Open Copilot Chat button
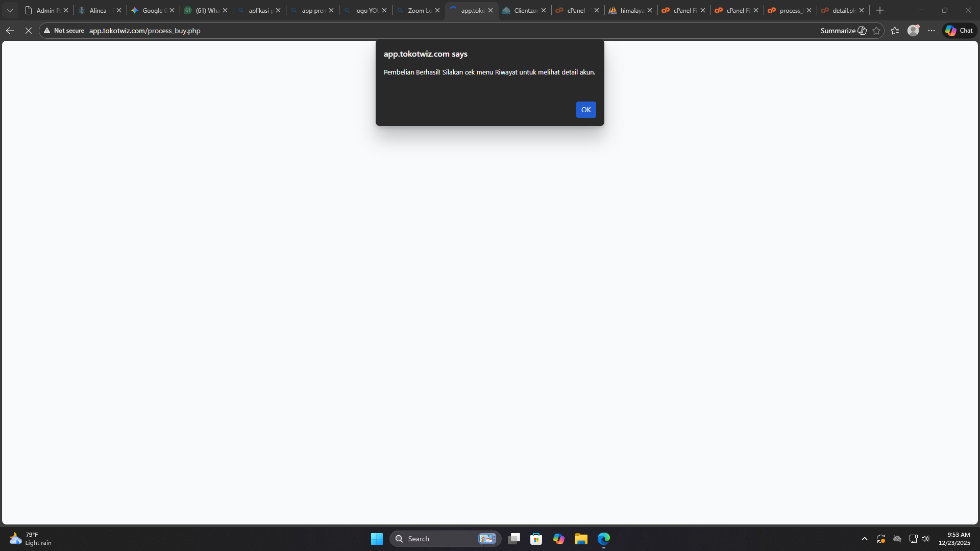Screen dimensions: 980x551 point(959,31)
